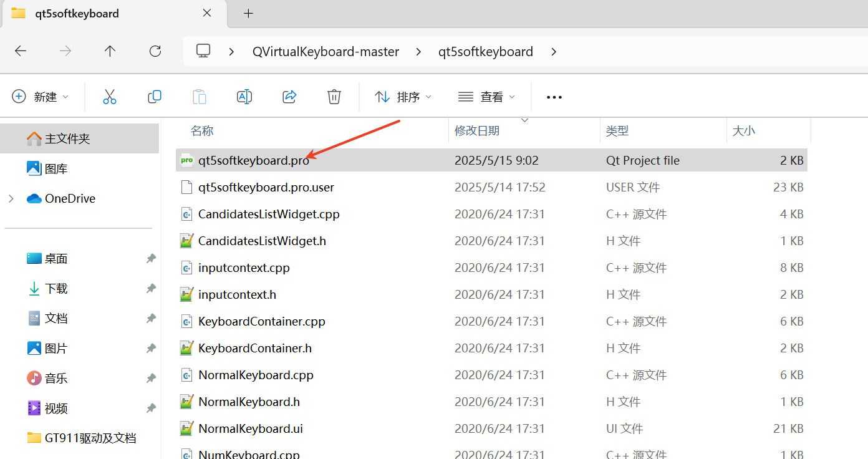
Task: Click the Delete trash can icon
Action: tap(334, 97)
